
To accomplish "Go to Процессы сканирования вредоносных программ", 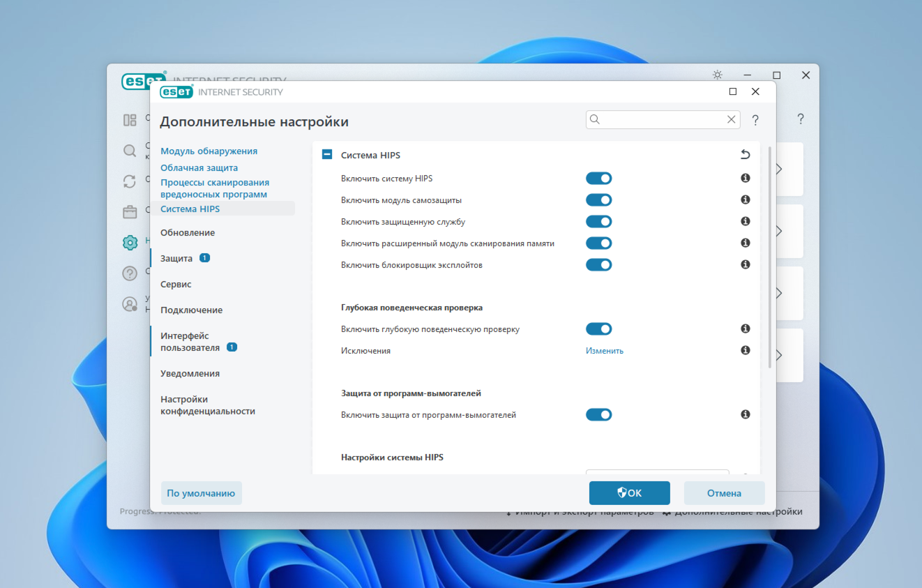I will pos(215,188).
